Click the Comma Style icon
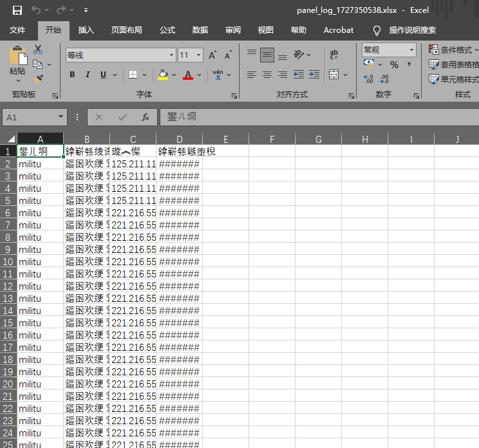The height and width of the screenshot is (448, 479). [x=409, y=65]
